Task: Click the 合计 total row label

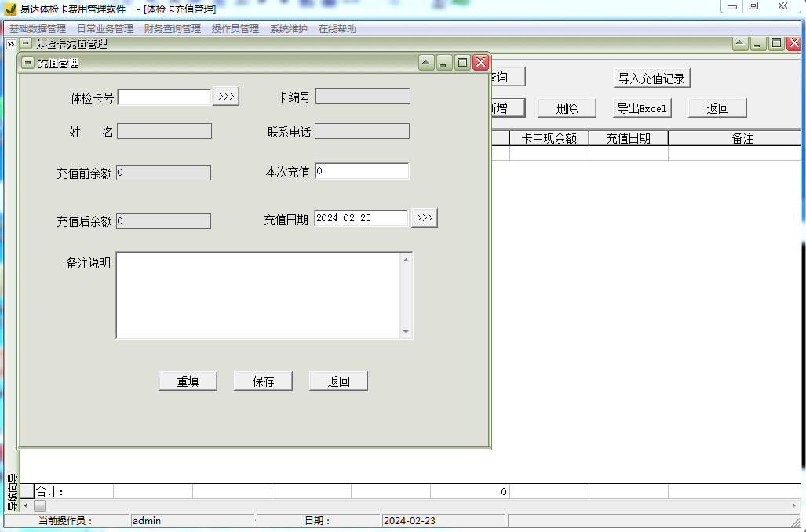Action: [50, 492]
